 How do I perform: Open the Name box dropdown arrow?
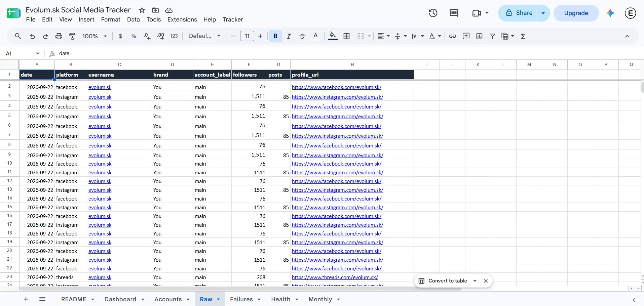38,53
